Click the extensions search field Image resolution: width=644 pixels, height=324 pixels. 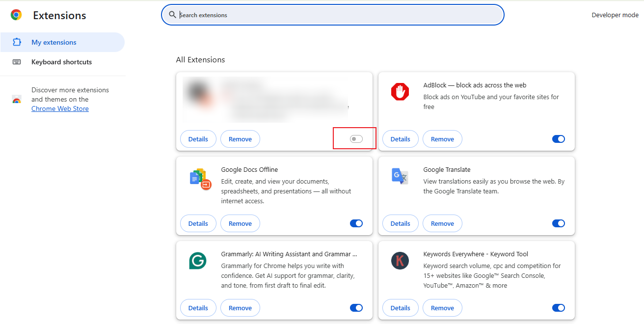[x=332, y=15]
